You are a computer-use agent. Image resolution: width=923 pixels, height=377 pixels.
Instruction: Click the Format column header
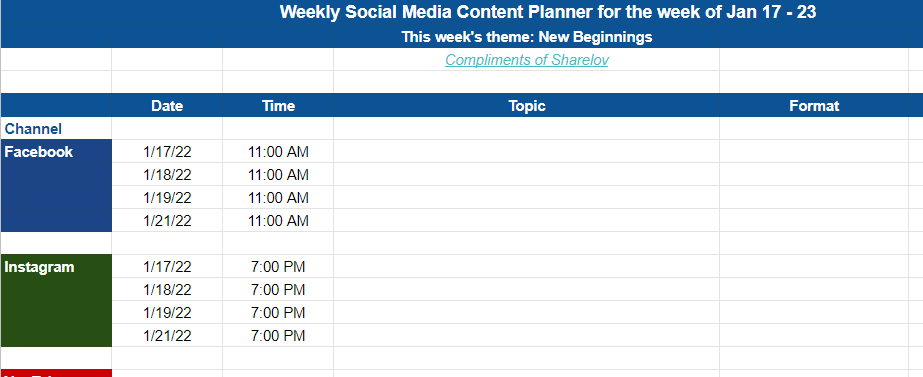(x=814, y=106)
